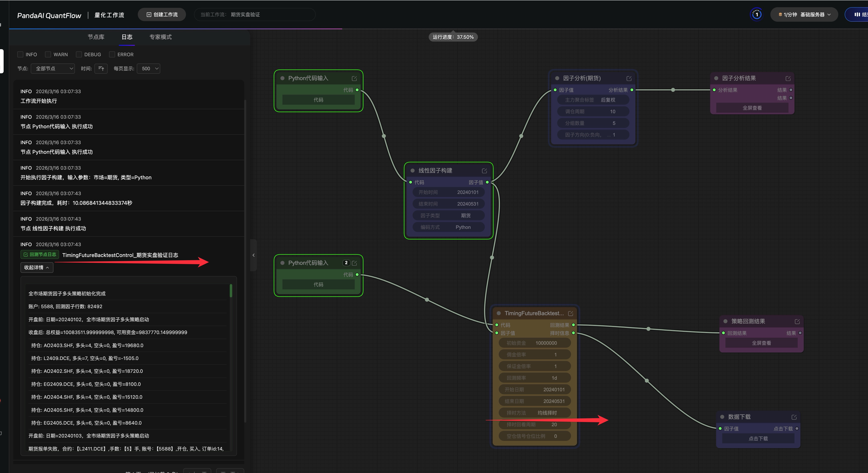Screen dimensions: 868x473
Task: Click the PandaAI QuantFlow logo
Action: (49, 15)
